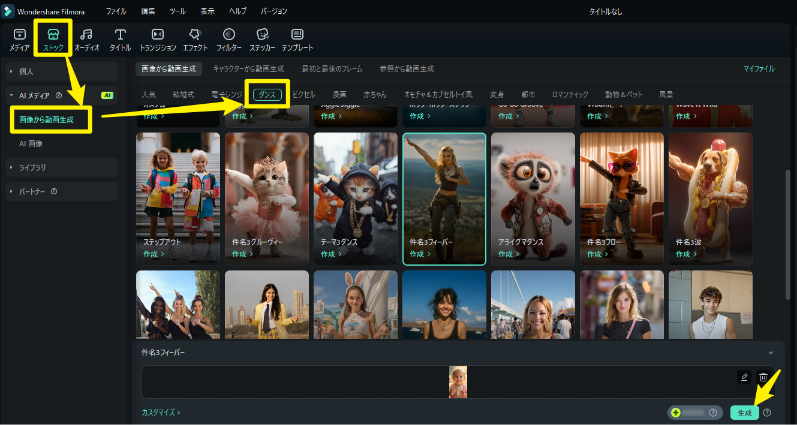Viewport: 797px width, 425px height.
Task: Select the bunny-ears girl template thumbnail
Action: point(356,305)
